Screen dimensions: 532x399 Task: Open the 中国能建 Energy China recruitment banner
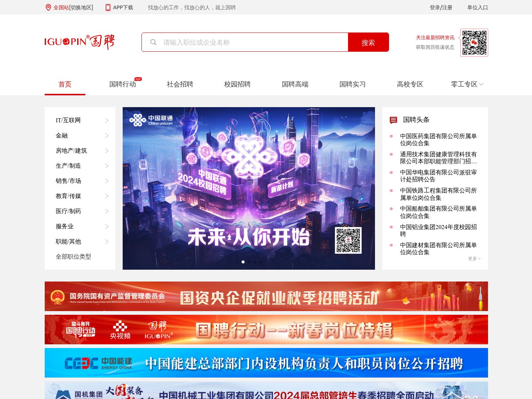[x=266, y=363]
